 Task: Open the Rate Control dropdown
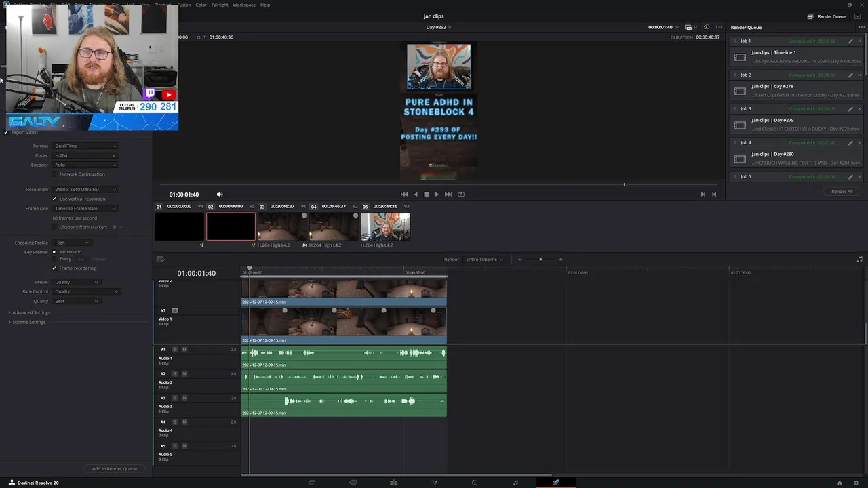86,291
